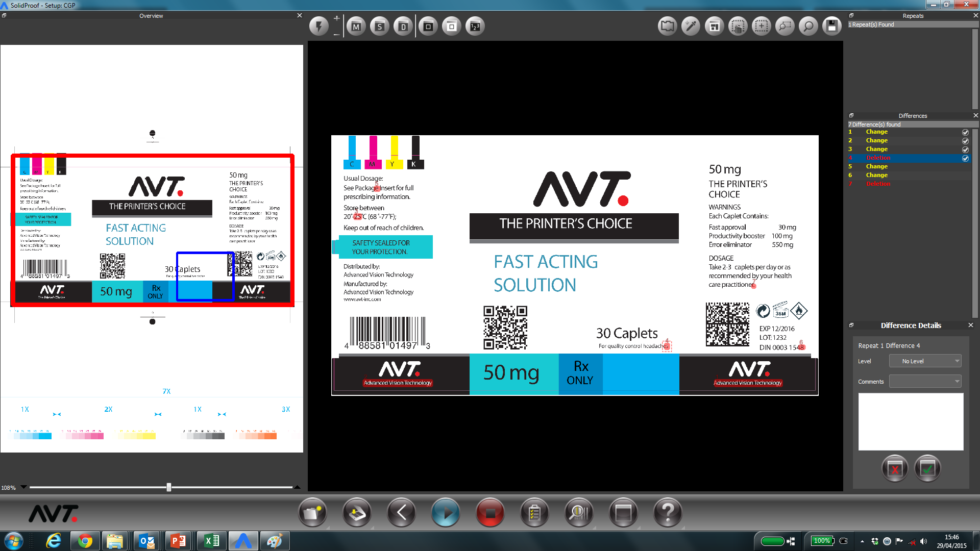
Task: Open the Level dropdown showing No Level
Action: tap(924, 361)
